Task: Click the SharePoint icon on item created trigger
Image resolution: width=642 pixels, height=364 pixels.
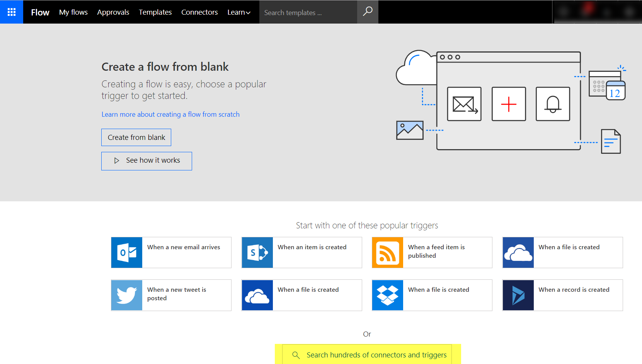Action: pos(257,253)
